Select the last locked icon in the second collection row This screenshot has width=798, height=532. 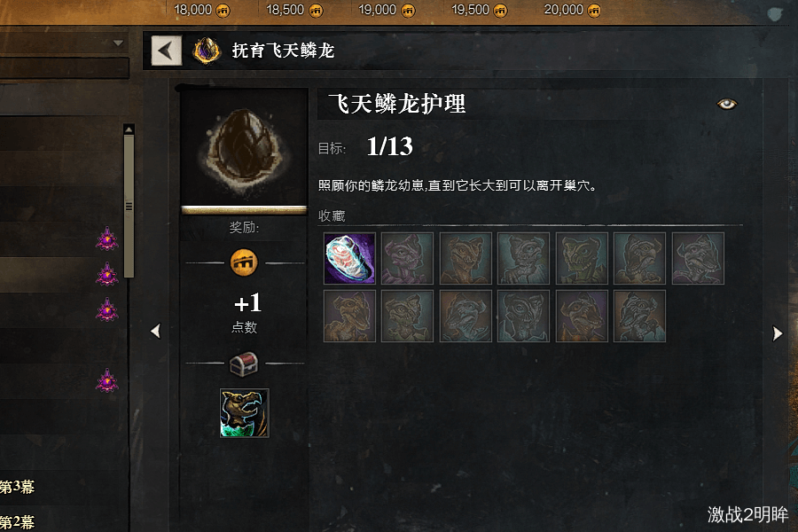639,317
